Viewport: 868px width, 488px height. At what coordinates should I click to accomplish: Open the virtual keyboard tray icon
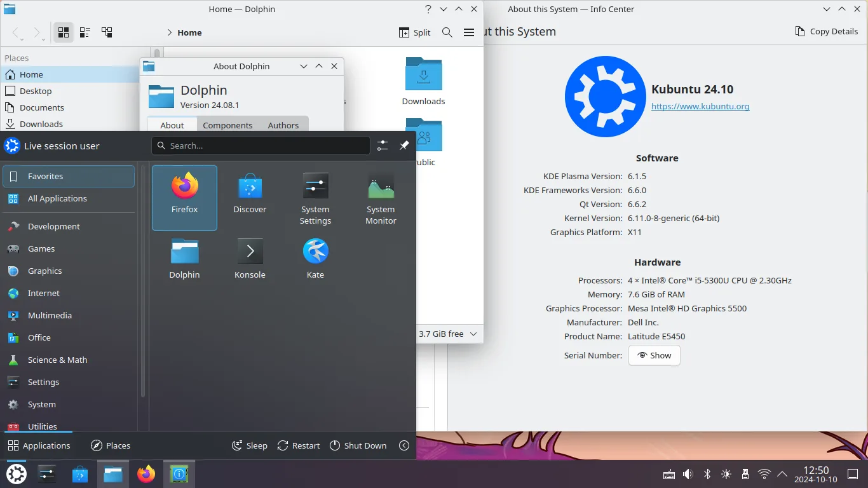pyautogui.click(x=668, y=474)
